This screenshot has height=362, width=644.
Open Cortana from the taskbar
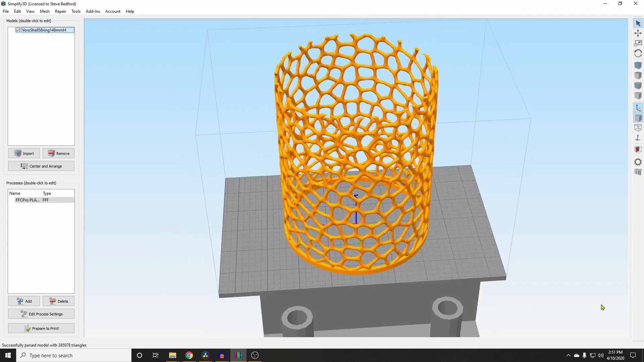click(x=140, y=355)
